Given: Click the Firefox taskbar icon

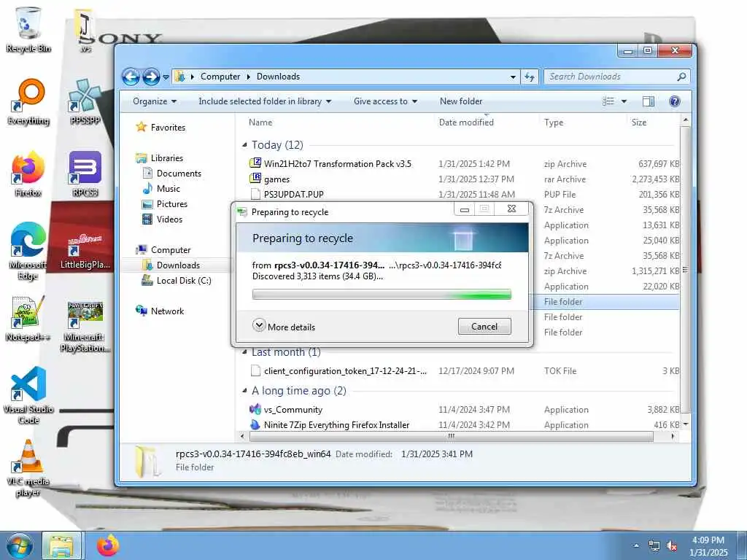Looking at the screenshot, I should click(x=108, y=545).
